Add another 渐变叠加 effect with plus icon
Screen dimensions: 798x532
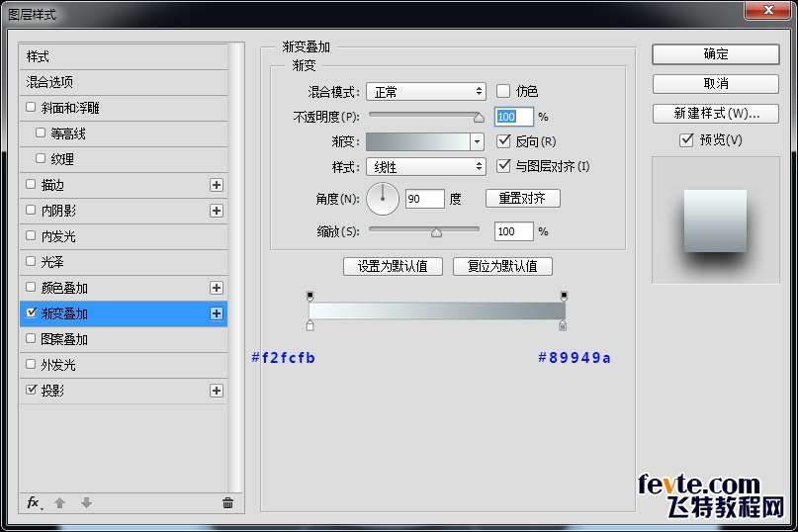click(217, 313)
